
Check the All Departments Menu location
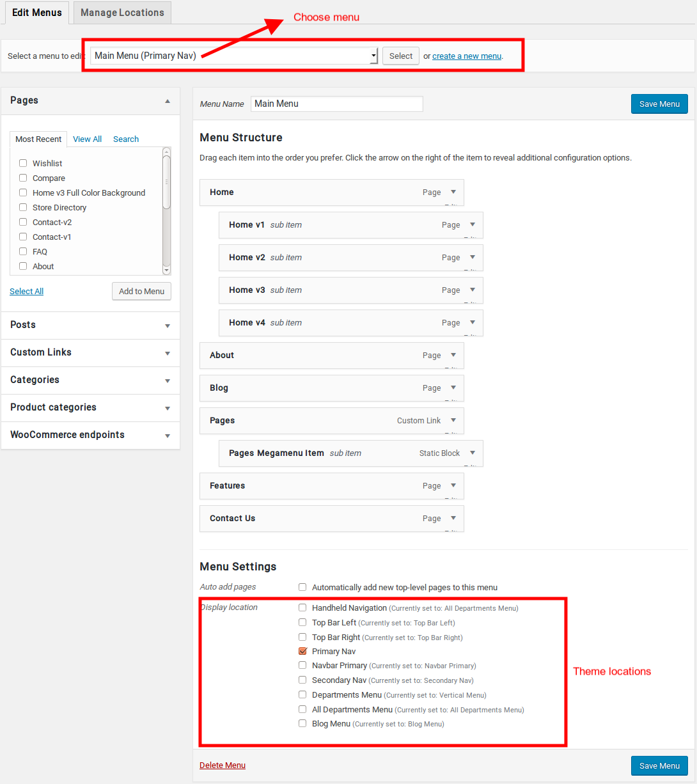(x=302, y=710)
